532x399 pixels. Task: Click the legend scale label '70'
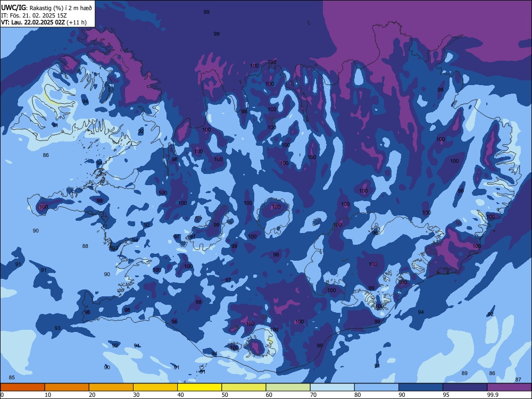[313, 395]
